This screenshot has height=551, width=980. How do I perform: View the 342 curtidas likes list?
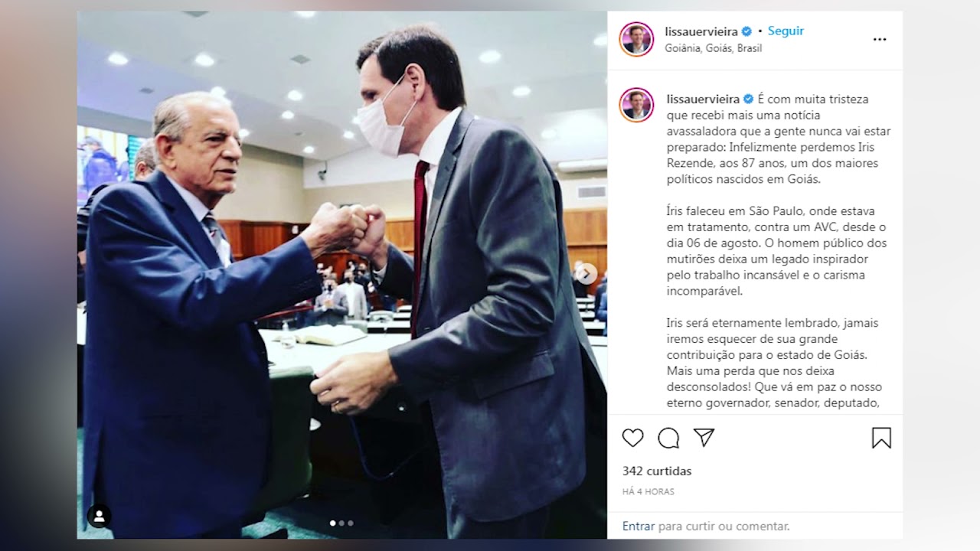[x=657, y=471]
